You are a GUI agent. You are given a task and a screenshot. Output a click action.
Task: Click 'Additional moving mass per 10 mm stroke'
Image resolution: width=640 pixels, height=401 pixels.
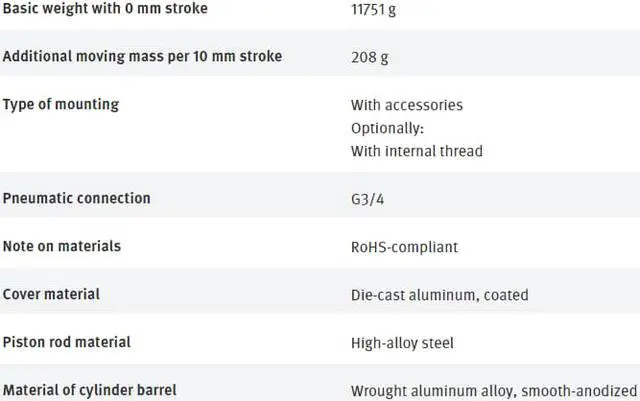click(142, 56)
